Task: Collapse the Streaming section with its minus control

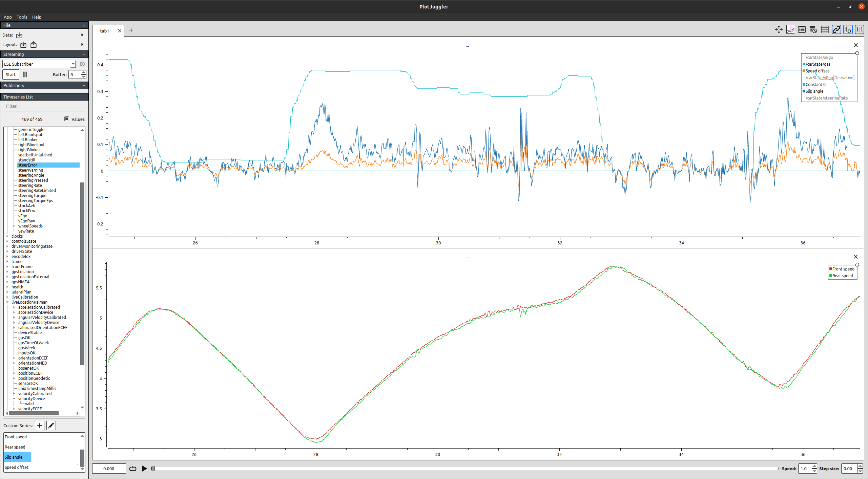Action: [83, 54]
